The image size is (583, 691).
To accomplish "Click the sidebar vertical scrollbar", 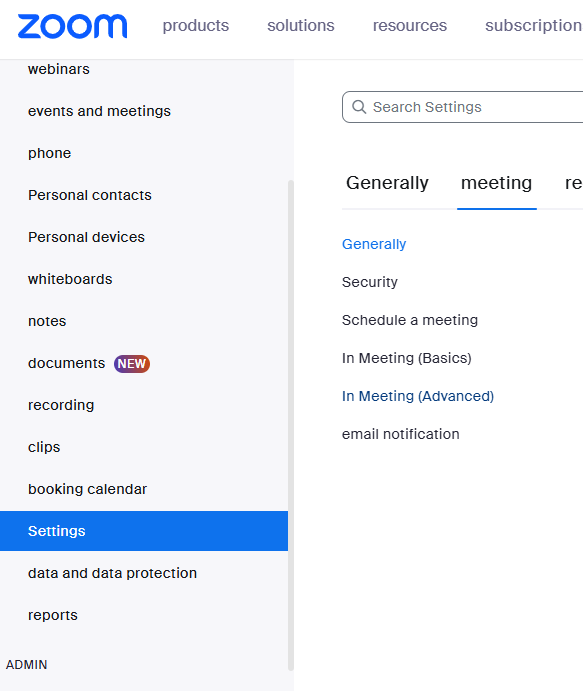I will pyautogui.click(x=290, y=425).
